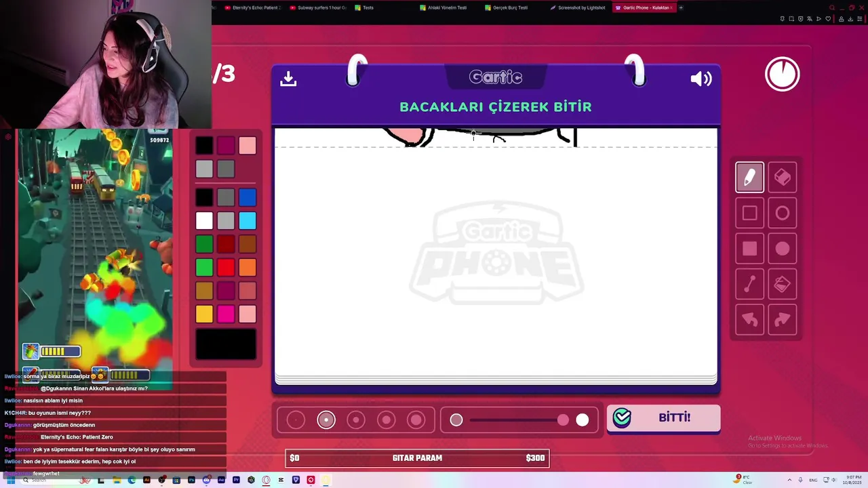Open Photoshop from the taskbar
Screen dimensions: 868x488
pos(191,480)
